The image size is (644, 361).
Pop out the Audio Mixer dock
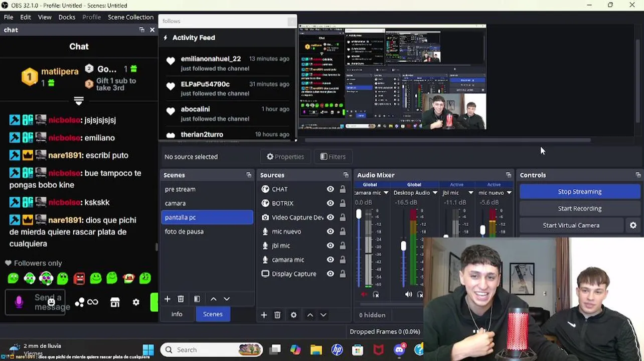pyautogui.click(x=509, y=175)
